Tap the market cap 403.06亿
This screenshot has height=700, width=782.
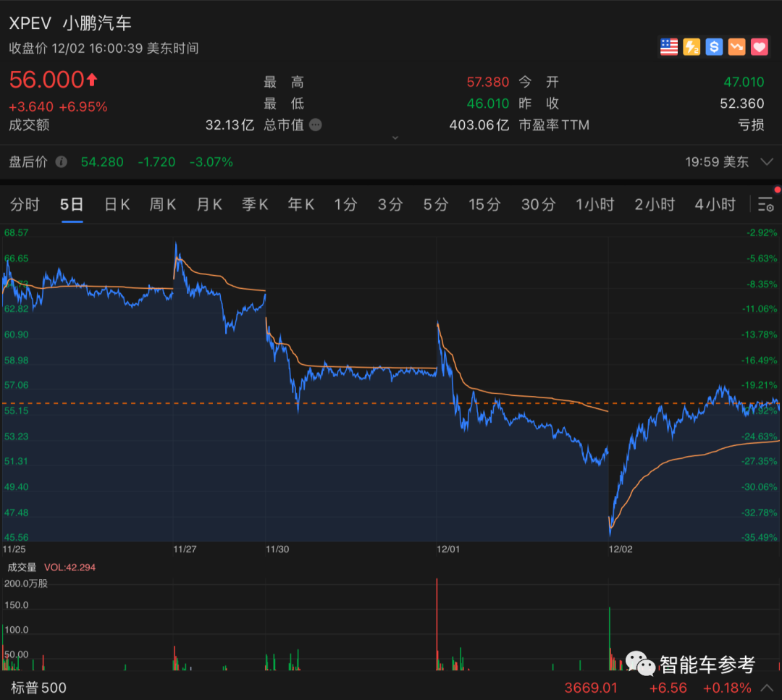[479, 125]
